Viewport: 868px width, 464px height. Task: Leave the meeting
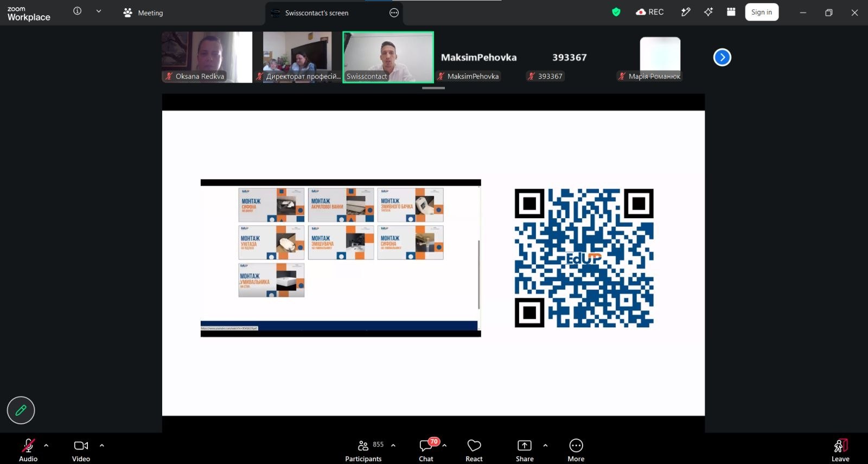(840, 450)
